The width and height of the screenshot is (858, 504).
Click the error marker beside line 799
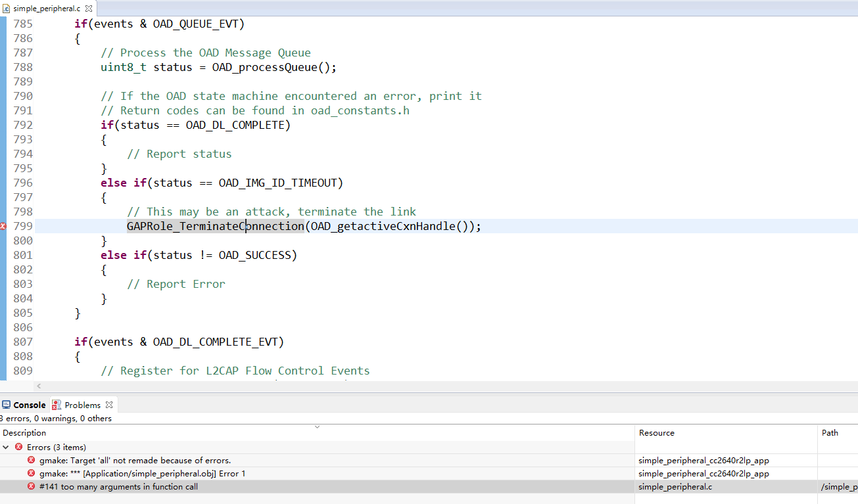(x=3, y=226)
